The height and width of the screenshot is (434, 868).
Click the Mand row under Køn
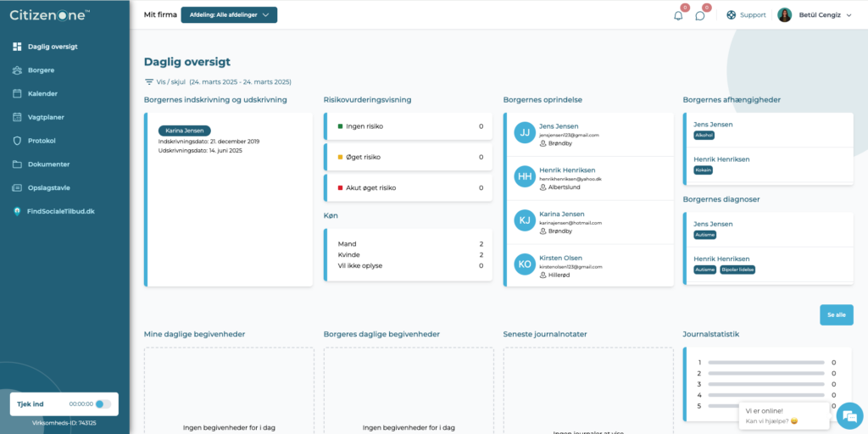click(x=410, y=243)
